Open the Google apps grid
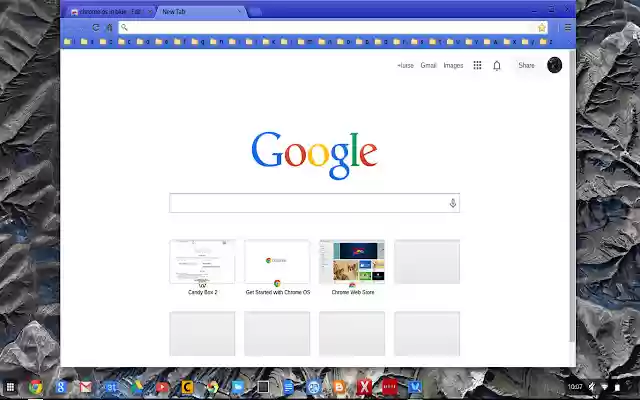Image resolution: width=640 pixels, height=400 pixels. pyautogui.click(x=477, y=65)
